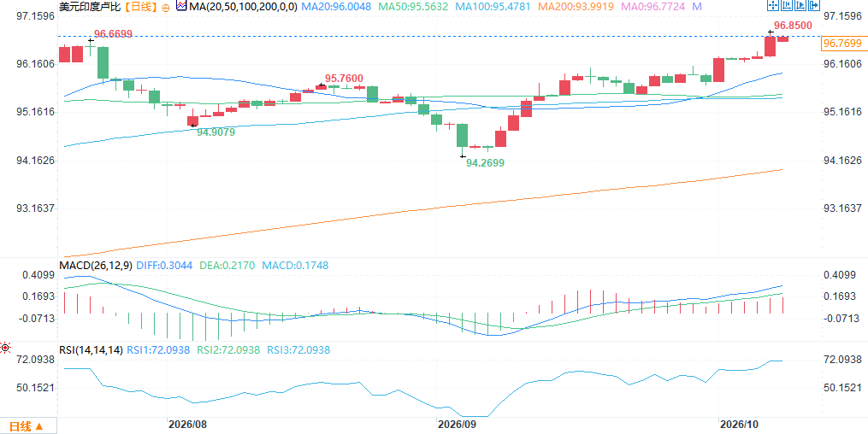Click the 2026/08 date marker on the time axis
This screenshot has height=434, width=868.
(187, 424)
